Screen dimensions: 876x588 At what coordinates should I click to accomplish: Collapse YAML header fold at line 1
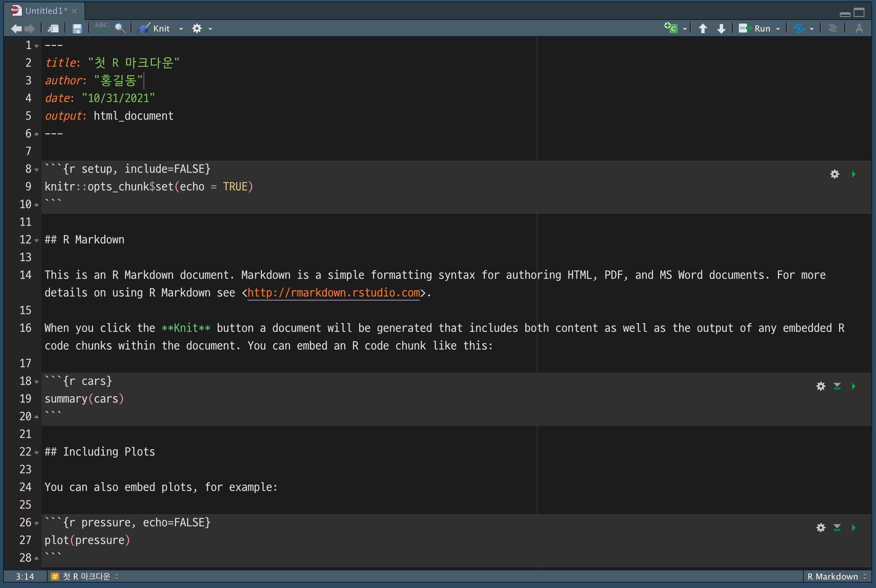pos(37,46)
